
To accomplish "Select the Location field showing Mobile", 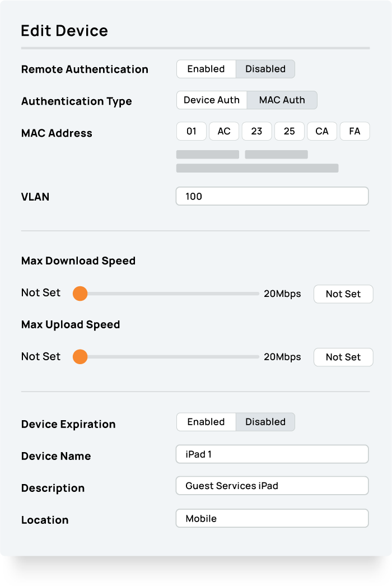I will (272, 518).
